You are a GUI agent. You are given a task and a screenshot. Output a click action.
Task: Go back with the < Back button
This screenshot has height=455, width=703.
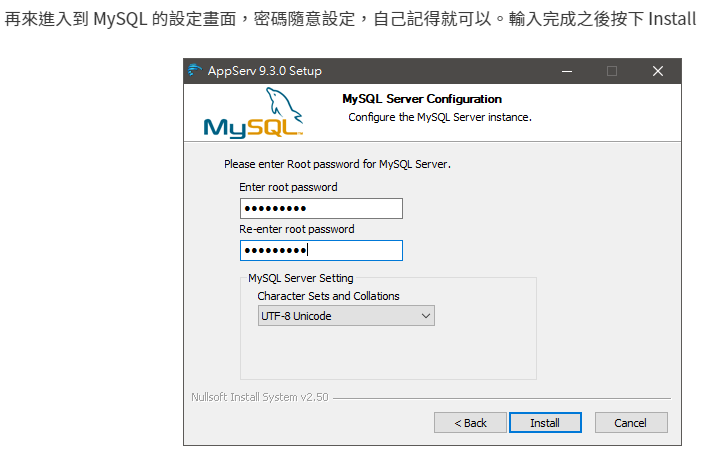tap(470, 423)
